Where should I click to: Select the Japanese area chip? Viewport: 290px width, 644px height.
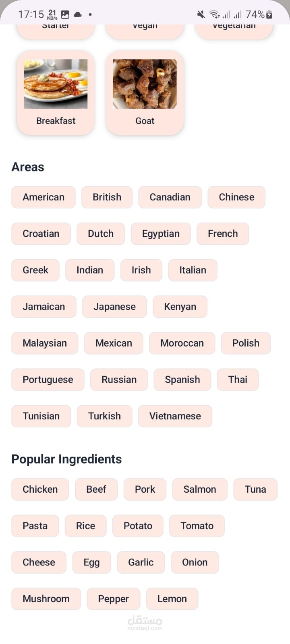(114, 307)
